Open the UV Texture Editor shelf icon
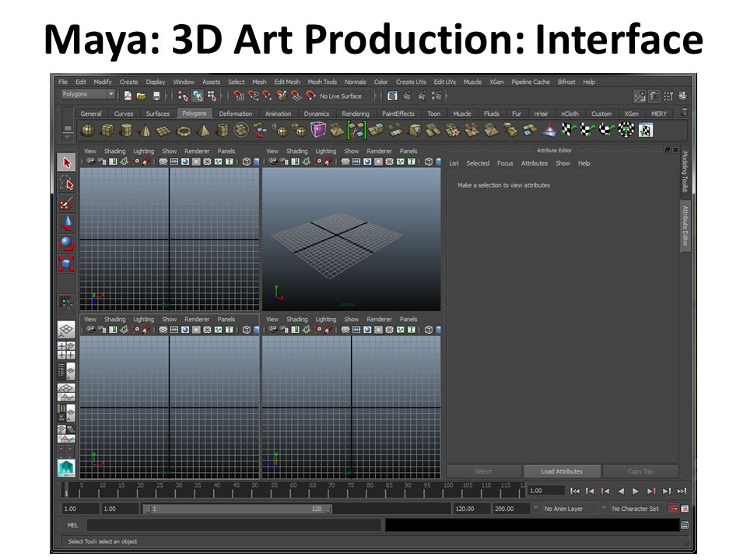 (x=646, y=130)
